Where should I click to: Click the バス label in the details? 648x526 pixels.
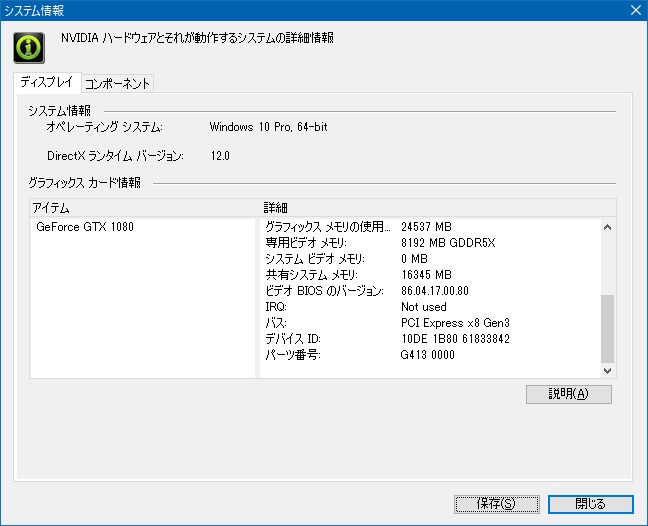click(x=276, y=323)
